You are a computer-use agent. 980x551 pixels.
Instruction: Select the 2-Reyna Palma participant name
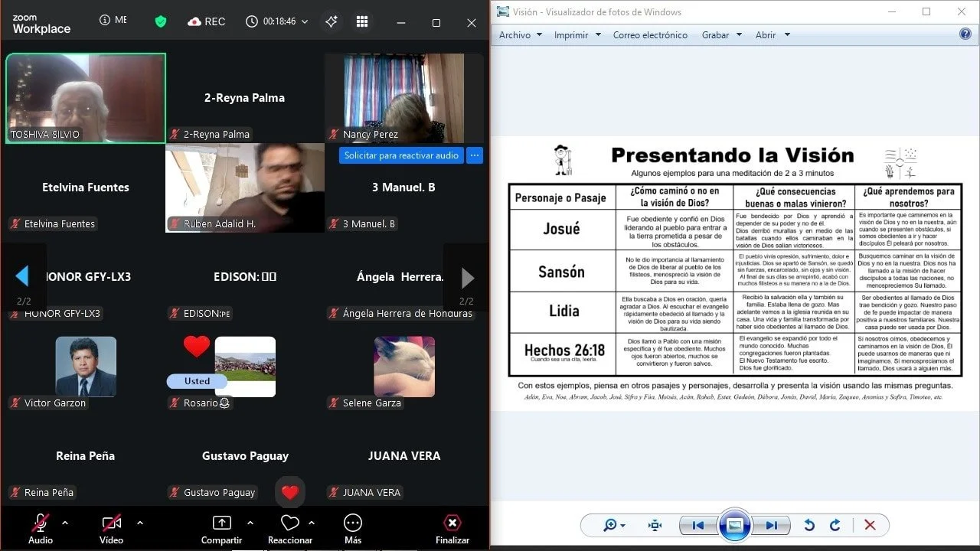tap(244, 98)
